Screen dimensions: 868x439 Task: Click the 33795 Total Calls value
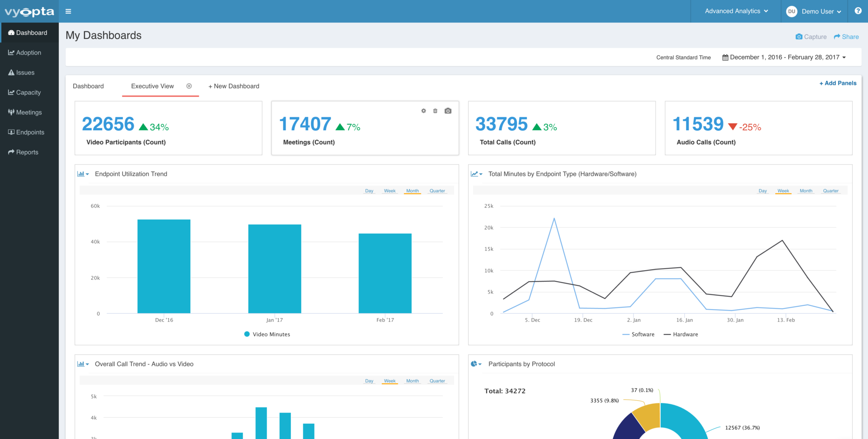click(501, 124)
